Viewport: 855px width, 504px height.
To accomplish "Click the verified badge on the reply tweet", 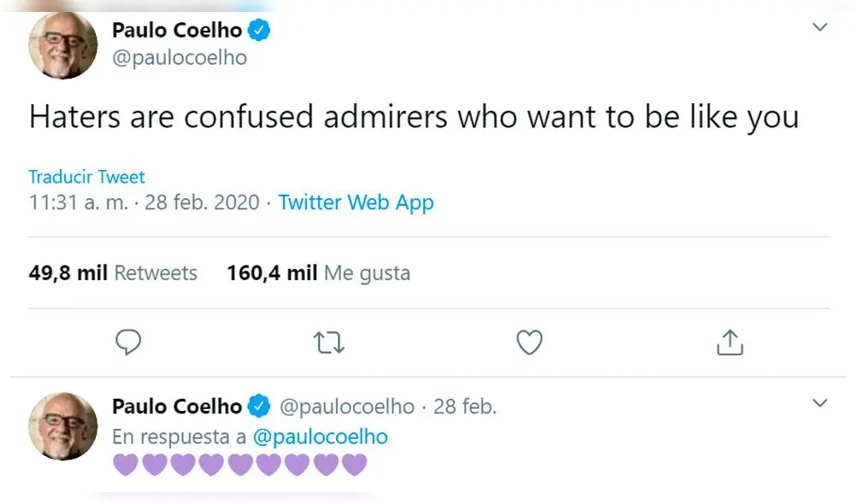I will pyautogui.click(x=258, y=407).
